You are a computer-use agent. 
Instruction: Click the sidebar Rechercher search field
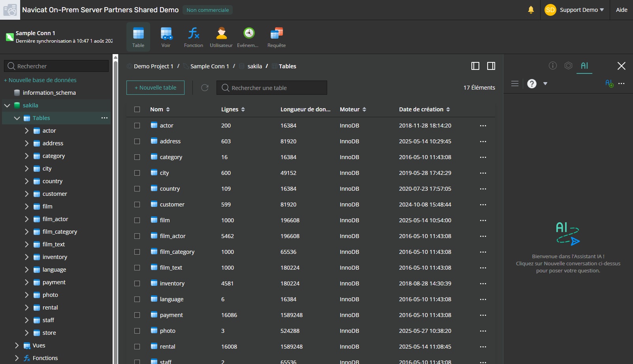tap(56, 66)
